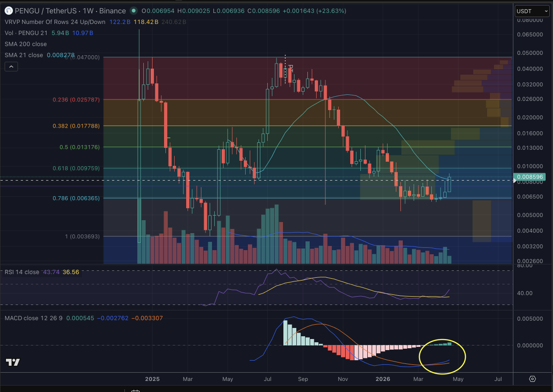Screen dimensions: 553x392
Task: Click the MACD line value −0.002762
Action: (112, 318)
